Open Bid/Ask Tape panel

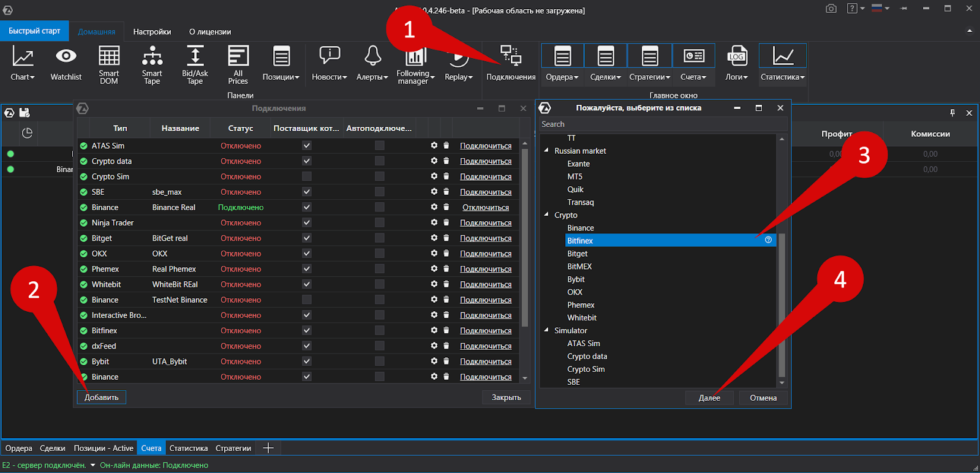click(x=195, y=56)
